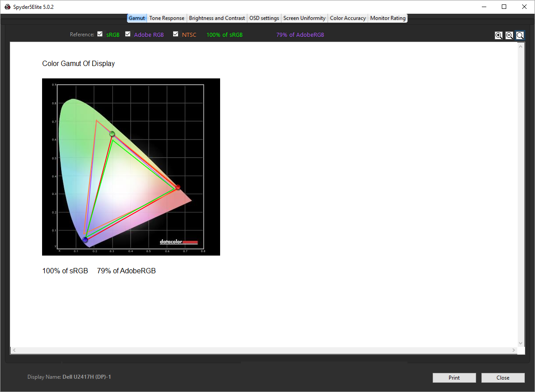Click the NTSC reference label

tap(189, 35)
